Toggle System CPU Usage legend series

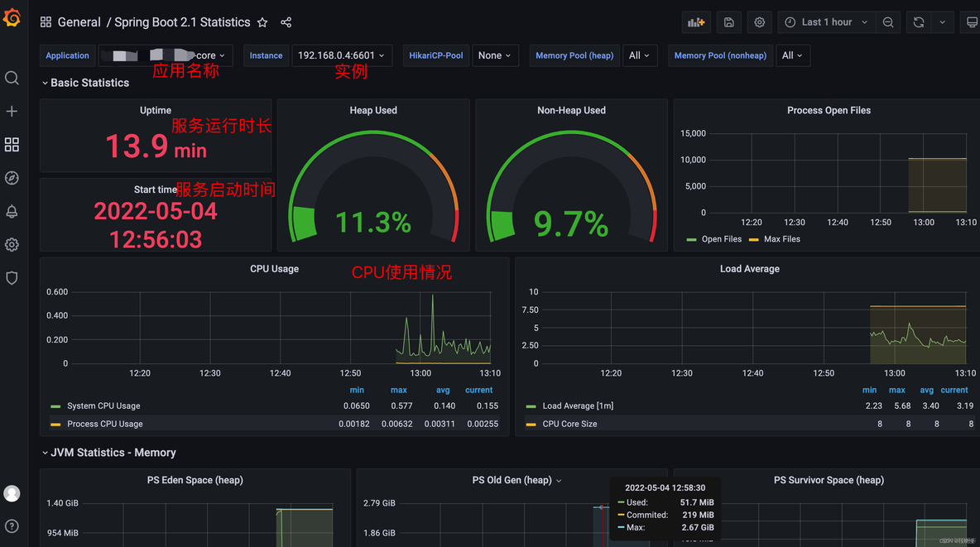click(x=103, y=406)
